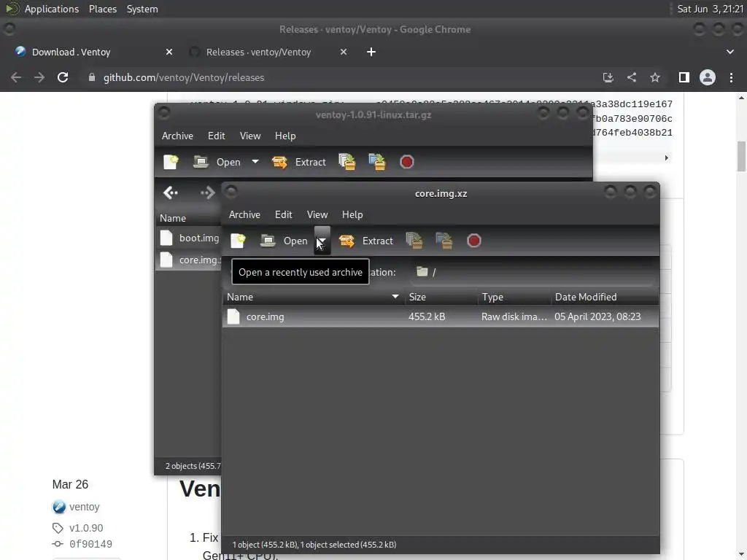Open Edit menu in ventoy tar.gz window

click(x=216, y=136)
